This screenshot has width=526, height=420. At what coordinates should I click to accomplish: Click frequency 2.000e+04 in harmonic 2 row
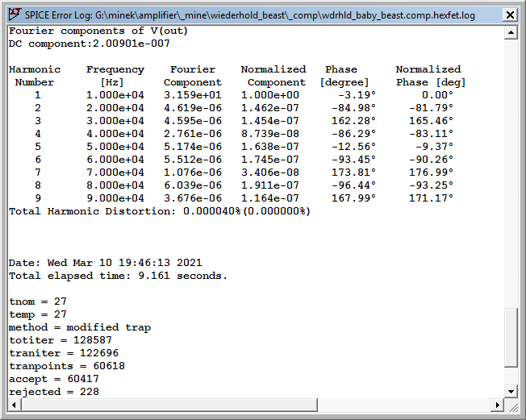[x=115, y=108]
